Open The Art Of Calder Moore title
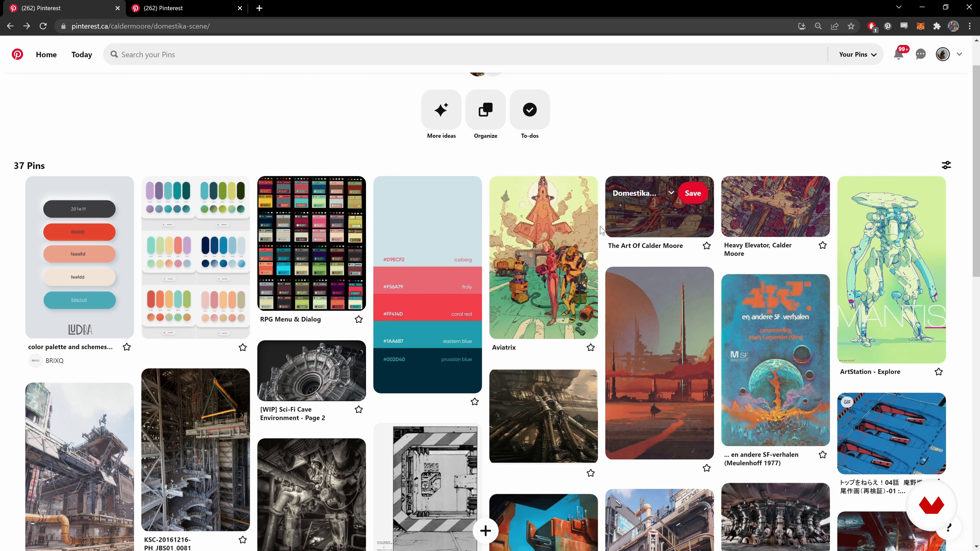Viewport: 980px width, 551px height. [x=645, y=246]
